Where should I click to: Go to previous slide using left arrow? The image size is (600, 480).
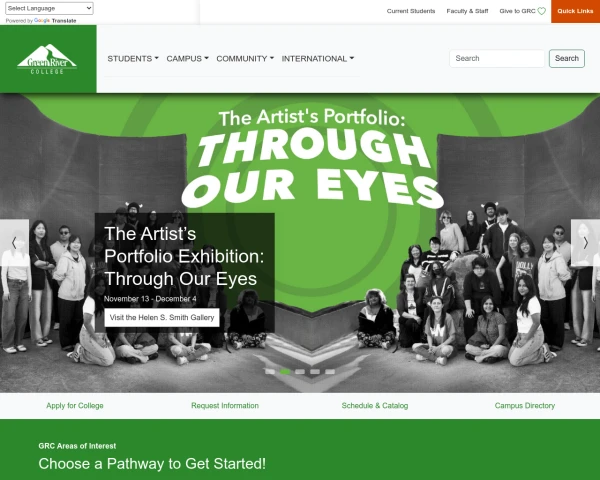coord(14,243)
